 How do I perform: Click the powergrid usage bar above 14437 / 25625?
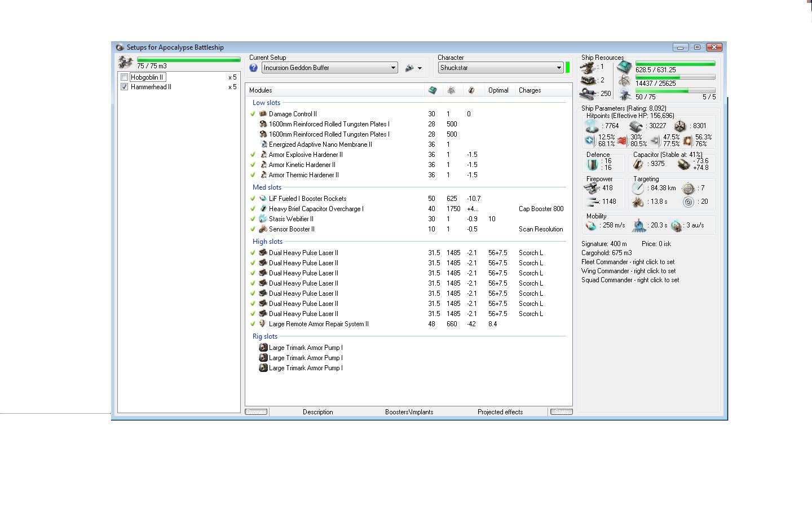click(x=676, y=77)
